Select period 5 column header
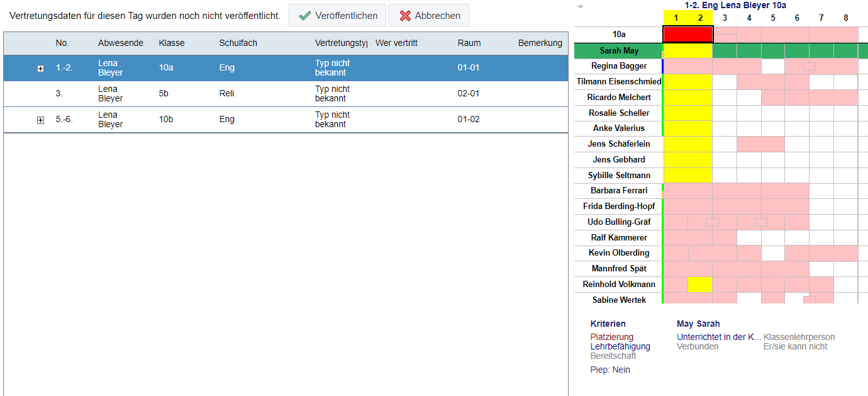 [773, 18]
